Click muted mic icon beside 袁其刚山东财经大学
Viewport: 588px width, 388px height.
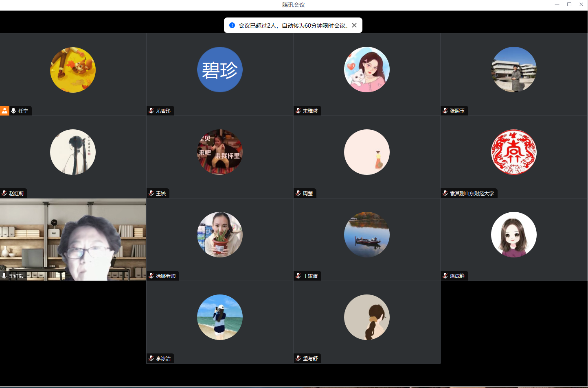click(x=445, y=193)
